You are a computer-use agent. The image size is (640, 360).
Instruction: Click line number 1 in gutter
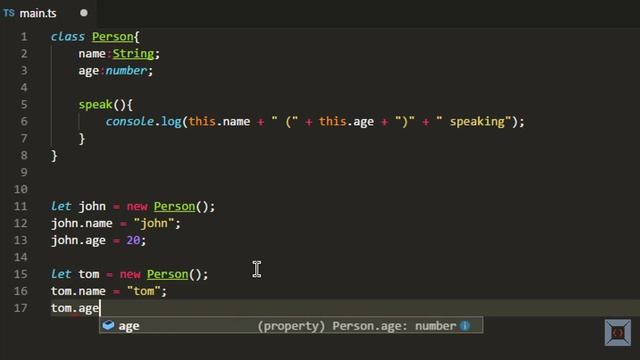click(x=24, y=37)
